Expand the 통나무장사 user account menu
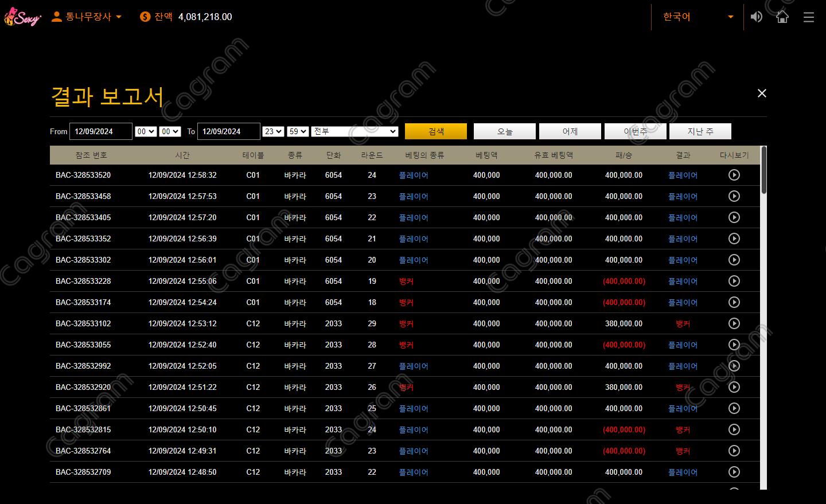Screen dimensions: 826x504 [x=87, y=17]
